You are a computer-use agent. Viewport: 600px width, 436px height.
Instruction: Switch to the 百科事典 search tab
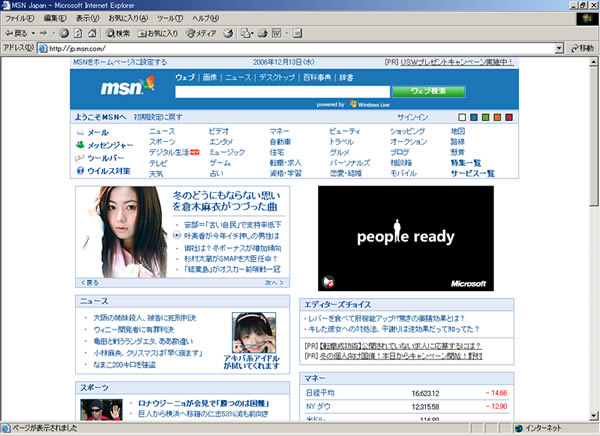pyautogui.click(x=317, y=77)
